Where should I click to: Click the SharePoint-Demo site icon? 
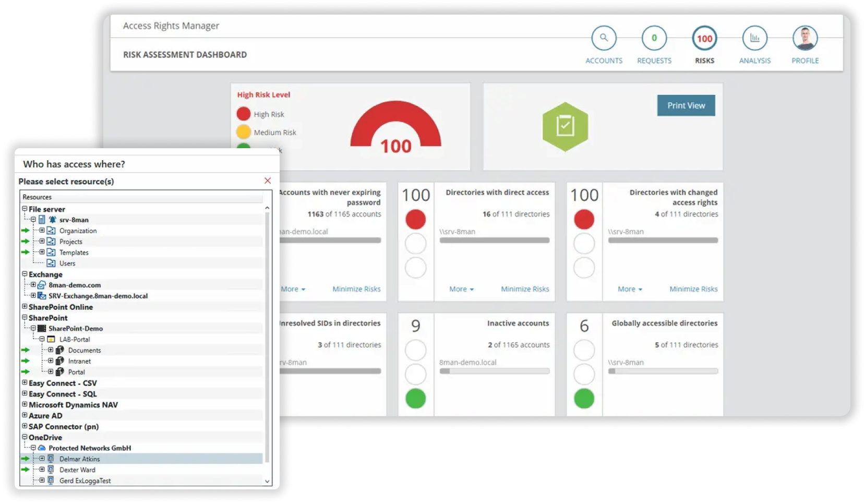[x=42, y=329]
